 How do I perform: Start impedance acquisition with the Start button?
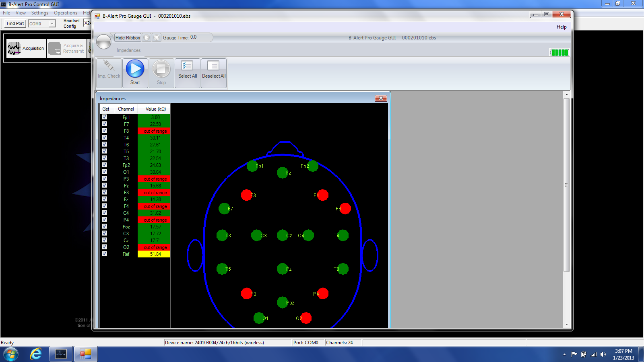tap(135, 73)
